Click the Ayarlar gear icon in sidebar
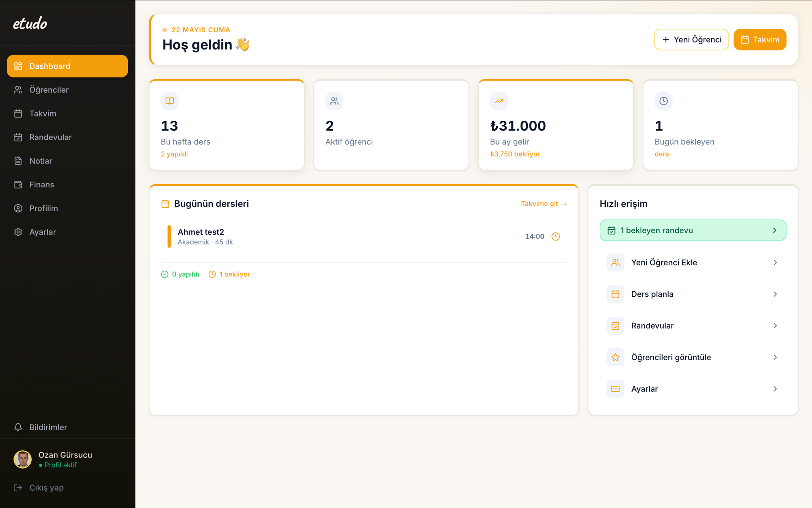 [x=18, y=232]
